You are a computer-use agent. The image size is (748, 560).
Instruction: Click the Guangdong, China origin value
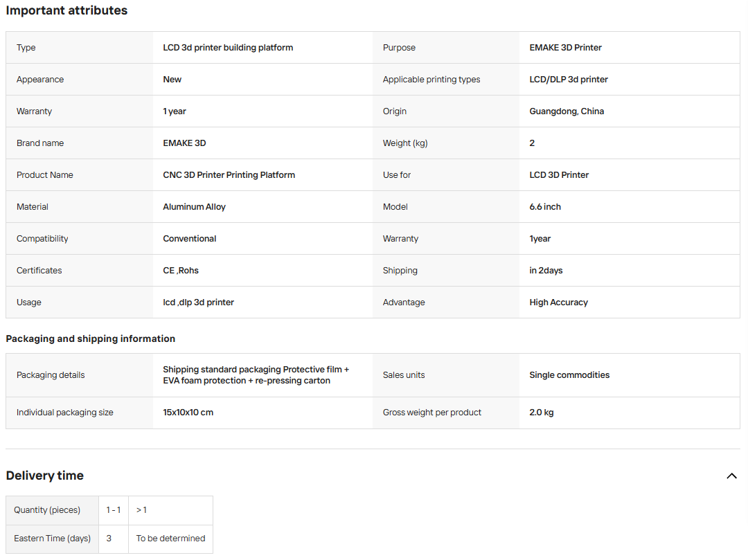567,111
